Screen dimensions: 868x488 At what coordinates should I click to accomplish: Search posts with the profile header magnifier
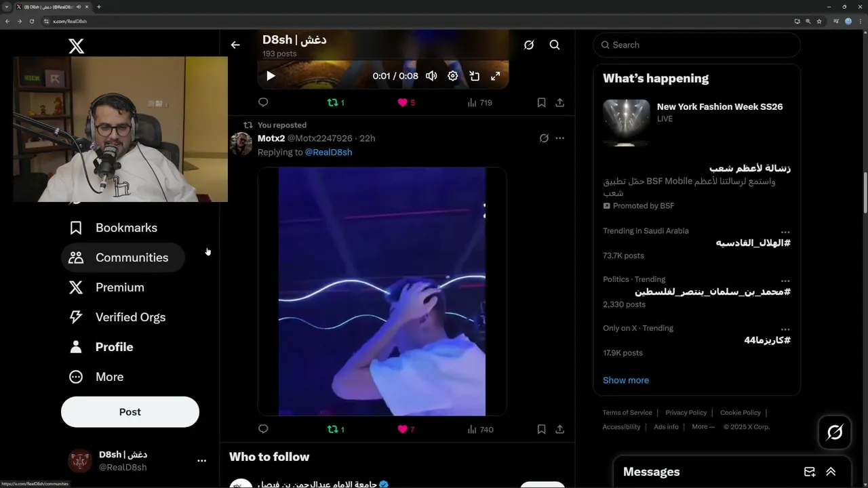click(x=555, y=45)
